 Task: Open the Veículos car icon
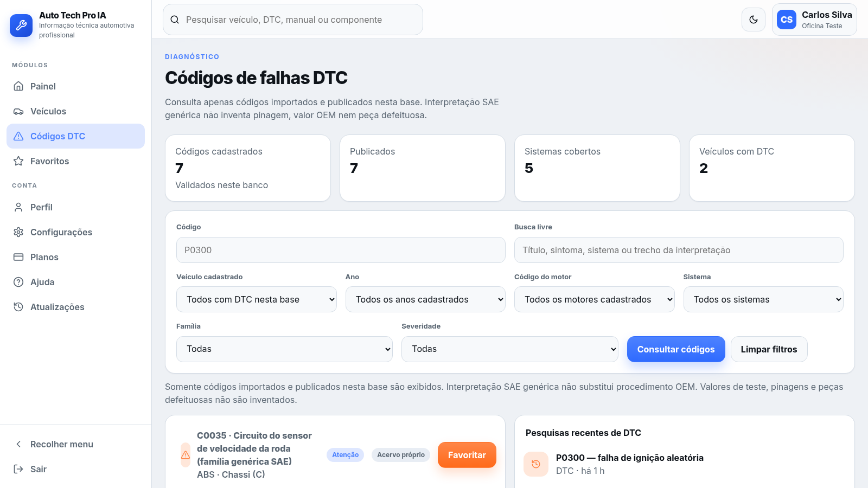(x=18, y=111)
